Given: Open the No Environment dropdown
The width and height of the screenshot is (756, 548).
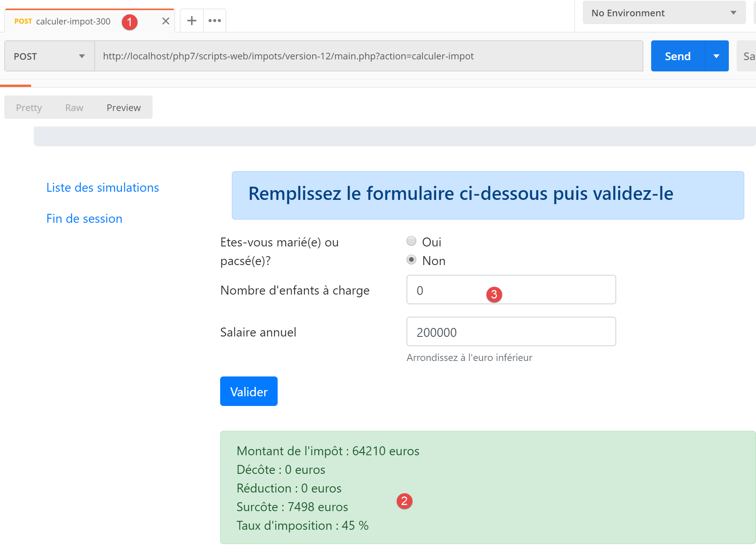Looking at the screenshot, I should (x=664, y=13).
